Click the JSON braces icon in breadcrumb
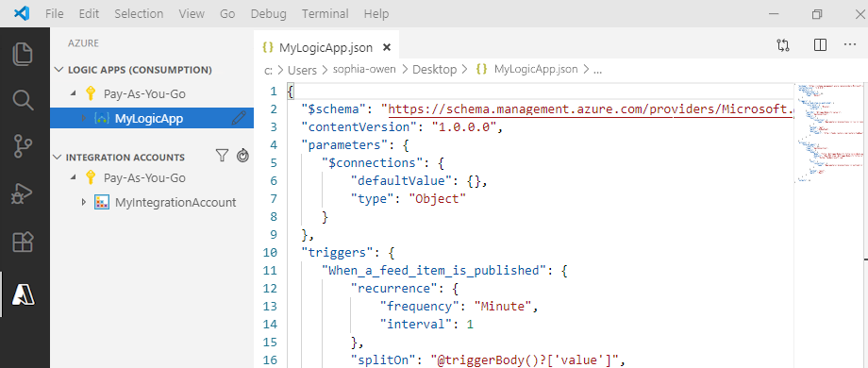 coord(481,69)
